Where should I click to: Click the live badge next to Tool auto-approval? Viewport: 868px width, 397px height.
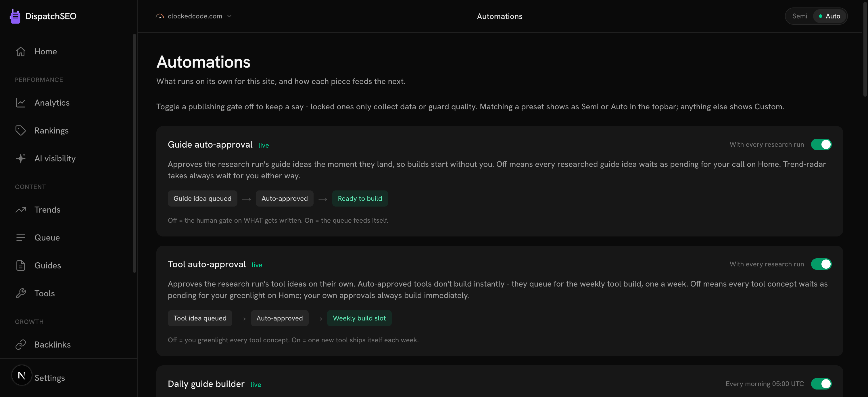tap(257, 265)
